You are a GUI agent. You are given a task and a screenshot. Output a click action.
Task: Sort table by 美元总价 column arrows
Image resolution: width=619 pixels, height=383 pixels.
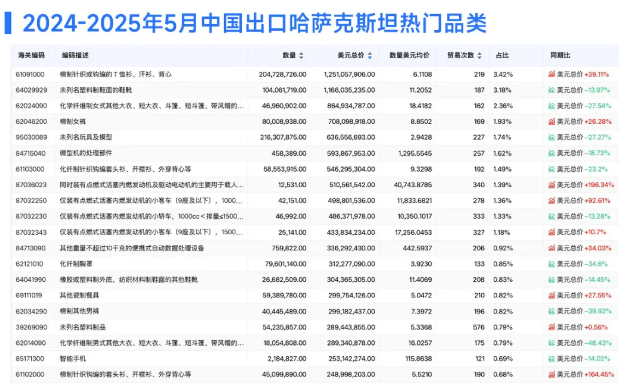[370, 56]
